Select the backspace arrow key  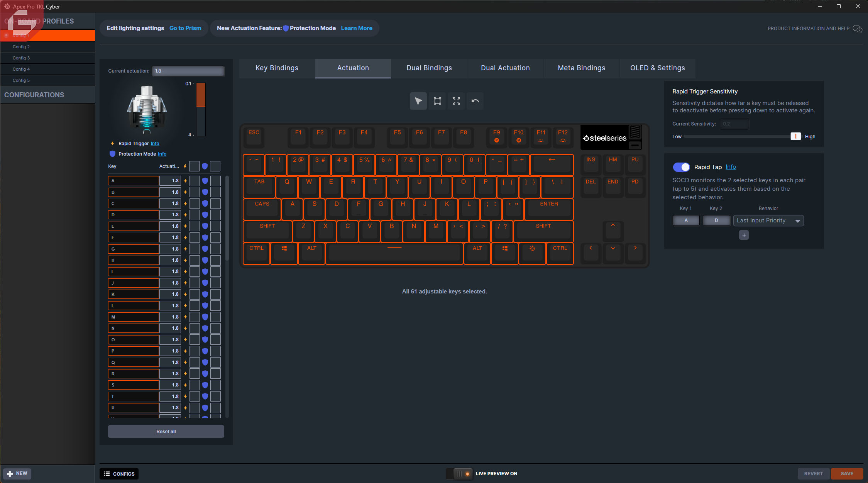(552, 164)
